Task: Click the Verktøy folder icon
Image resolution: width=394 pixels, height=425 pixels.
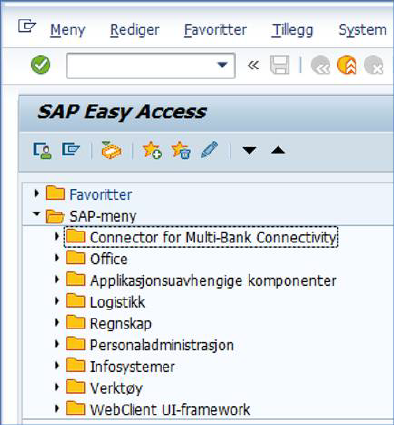Action: [x=75, y=387]
